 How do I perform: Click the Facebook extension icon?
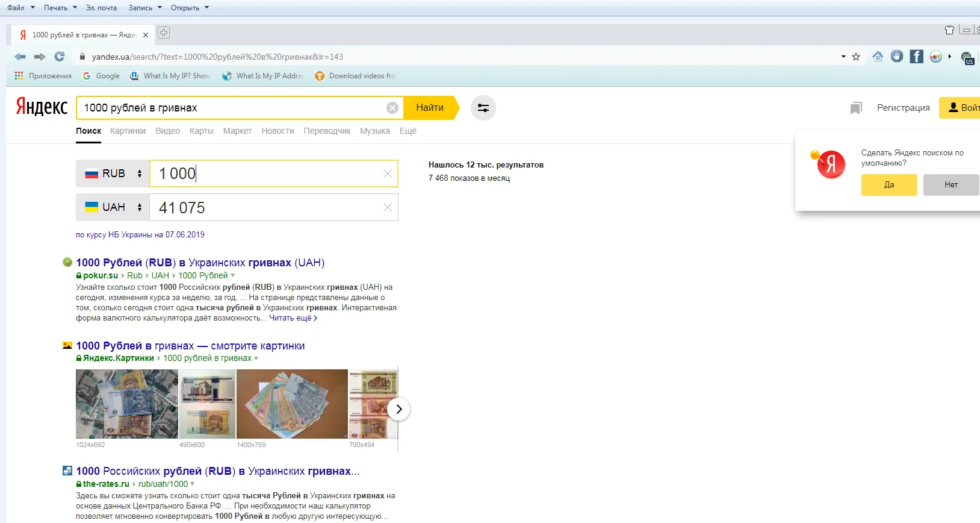(916, 57)
